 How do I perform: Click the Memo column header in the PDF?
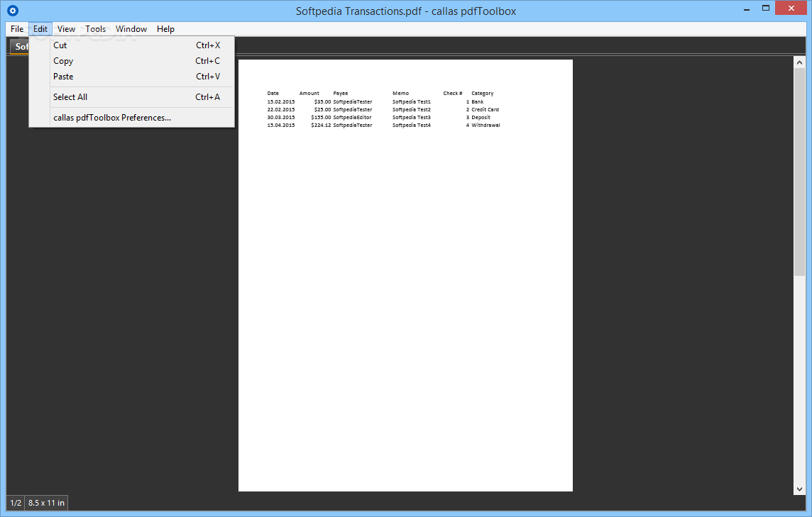point(400,94)
